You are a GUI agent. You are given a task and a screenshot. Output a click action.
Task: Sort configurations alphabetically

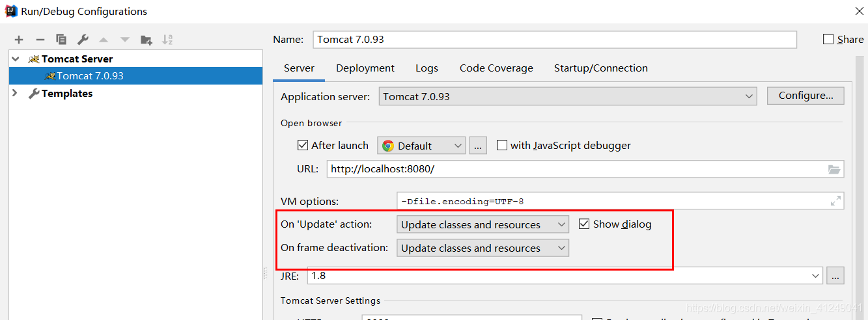[167, 40]
